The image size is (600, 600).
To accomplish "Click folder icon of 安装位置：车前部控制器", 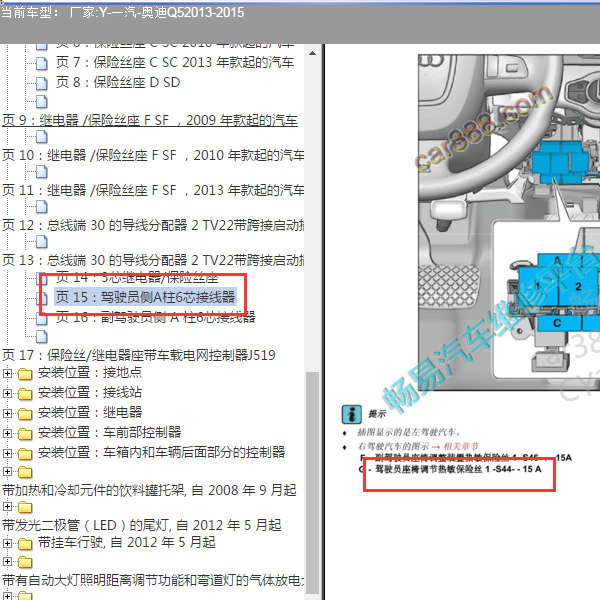I will click(x=25, y=434).
